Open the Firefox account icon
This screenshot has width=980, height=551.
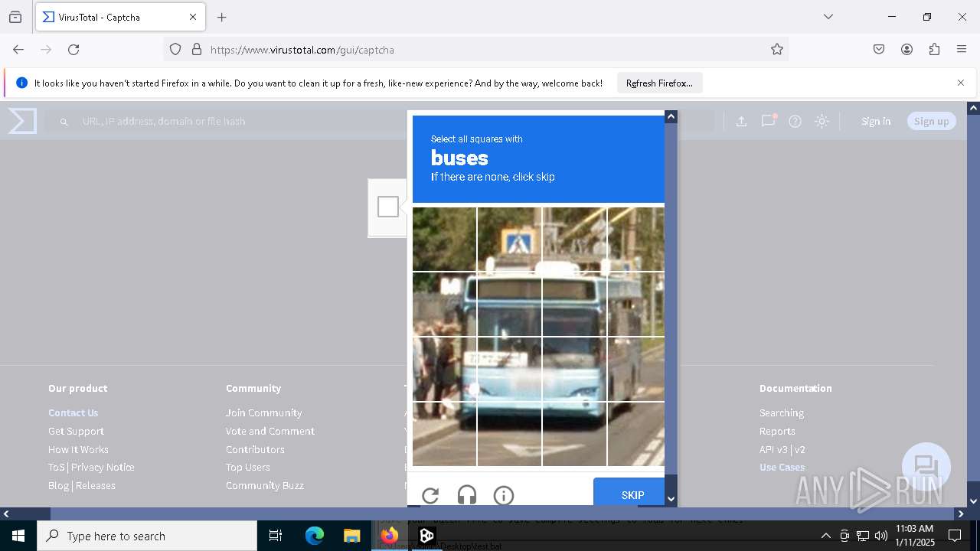(906, 49)
